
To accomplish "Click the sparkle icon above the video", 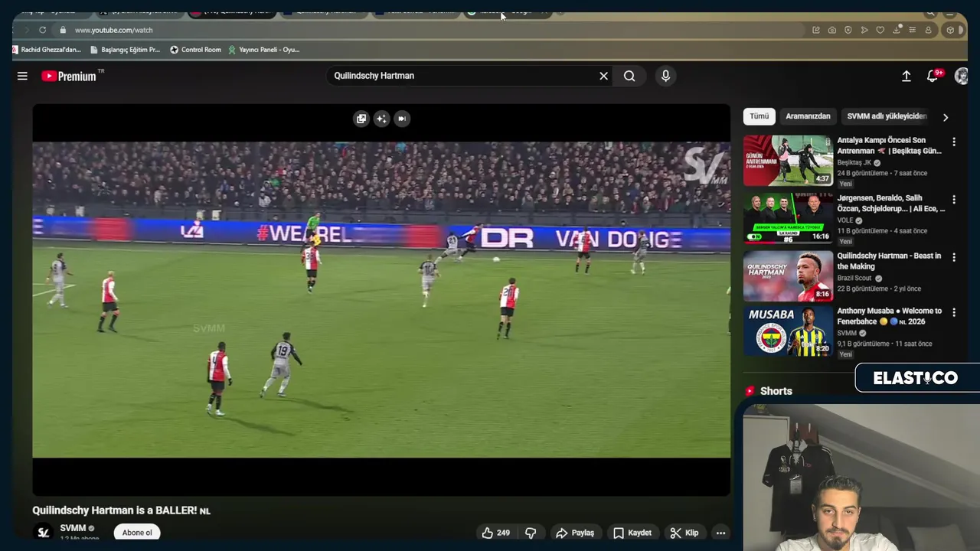I will (381, 119).
